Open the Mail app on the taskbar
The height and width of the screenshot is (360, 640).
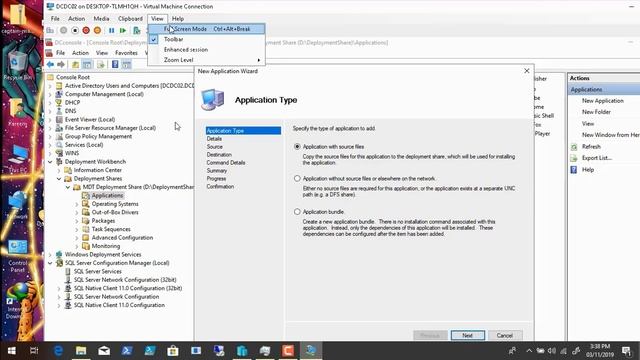104,351
